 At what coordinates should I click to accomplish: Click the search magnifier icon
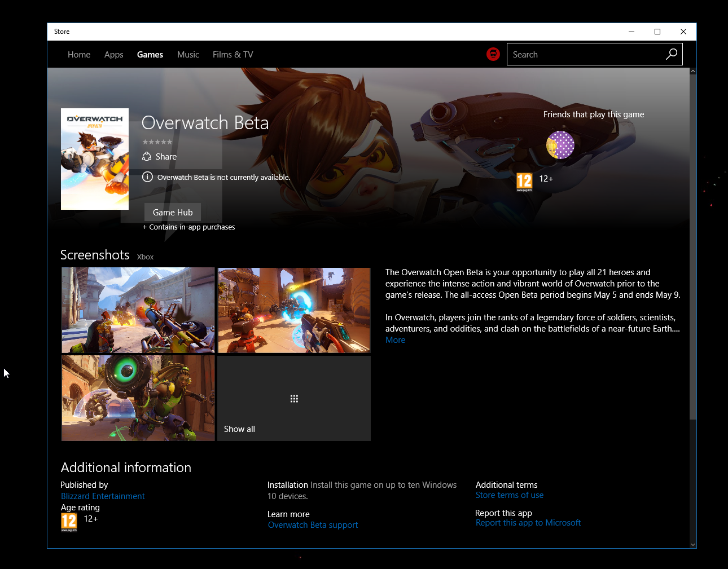click(671, 54)
